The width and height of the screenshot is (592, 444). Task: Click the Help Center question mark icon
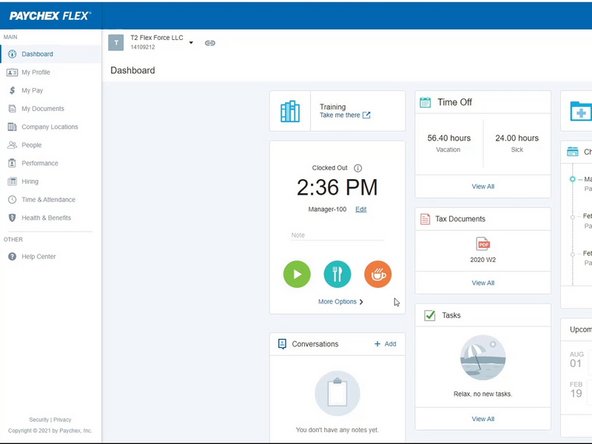(x=12, y=256)
